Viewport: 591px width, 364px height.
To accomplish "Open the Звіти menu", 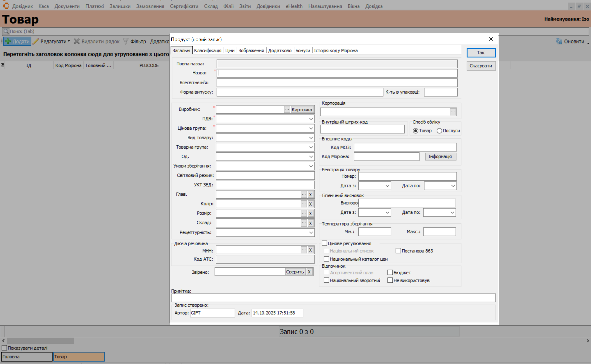I will coord(245,6).
